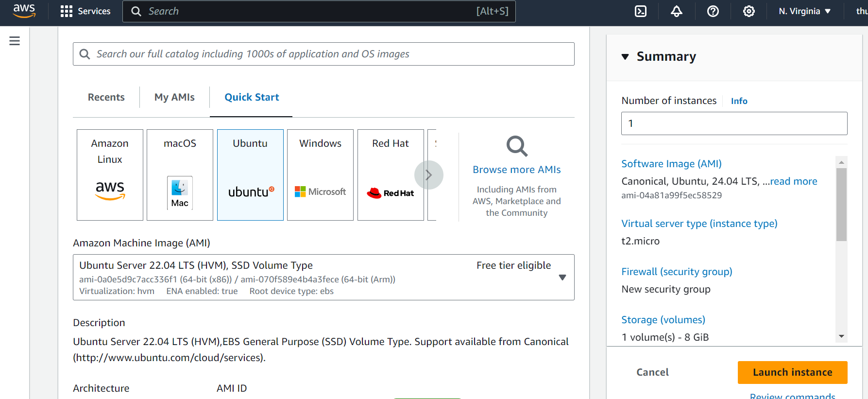This screenshot has width=868, height=399.
Task: Click the Browse more AMIs magnifier icon
Action: [x=516, y=146]
